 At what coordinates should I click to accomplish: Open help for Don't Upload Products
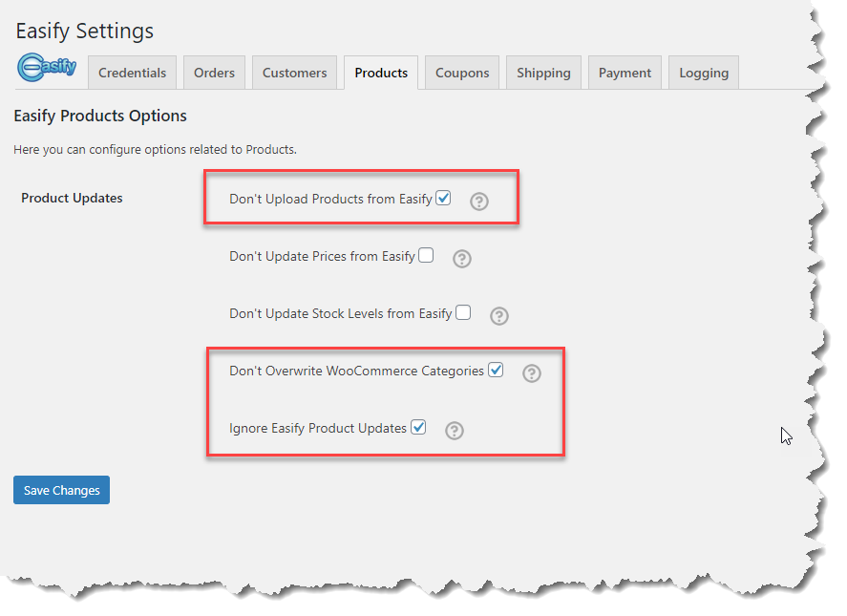[x=479, y=202]
